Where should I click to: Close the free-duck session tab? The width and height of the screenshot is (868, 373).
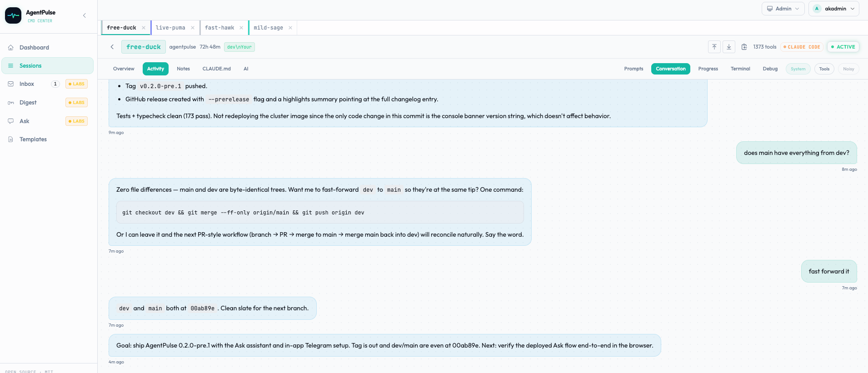(x=144, y=28)
